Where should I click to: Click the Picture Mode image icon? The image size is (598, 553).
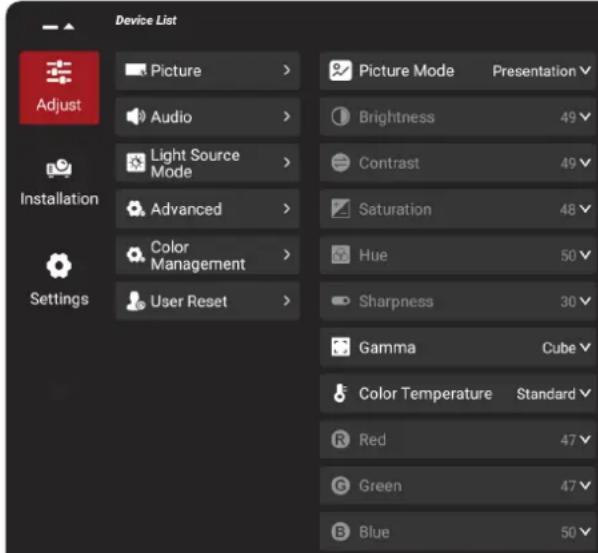tap(340, 71)
